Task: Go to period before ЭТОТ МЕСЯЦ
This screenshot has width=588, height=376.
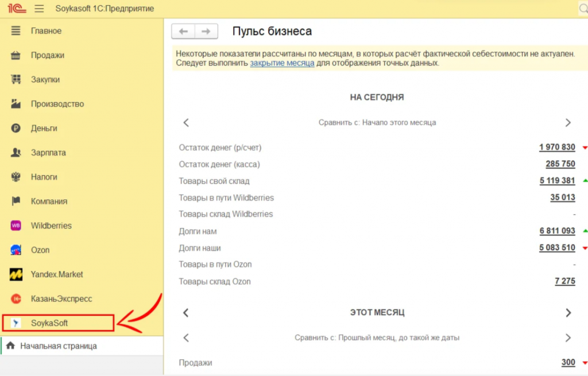Action: click(186, 313)
